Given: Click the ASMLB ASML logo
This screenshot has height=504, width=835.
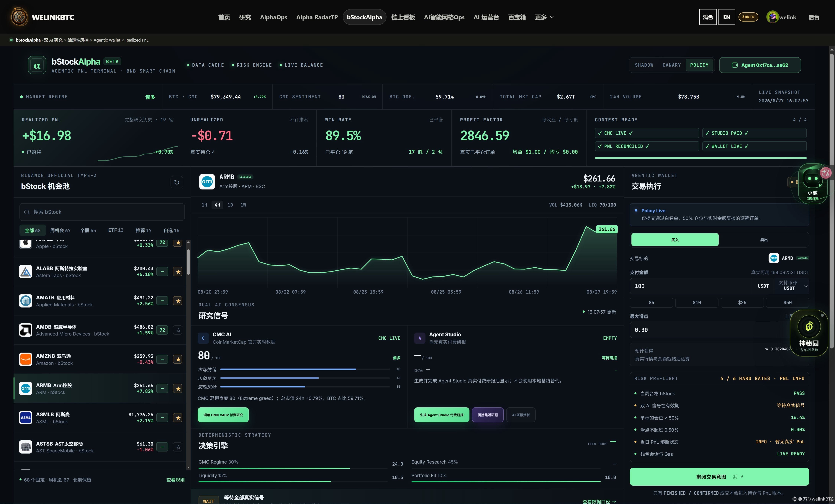Looking at the screenshot, I should pos(25,418).
